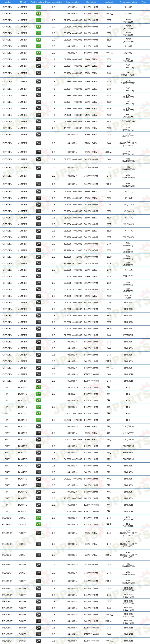
Task: Click the '8140.63 (F28D)' engine cell
Action: tap(128, 297)
